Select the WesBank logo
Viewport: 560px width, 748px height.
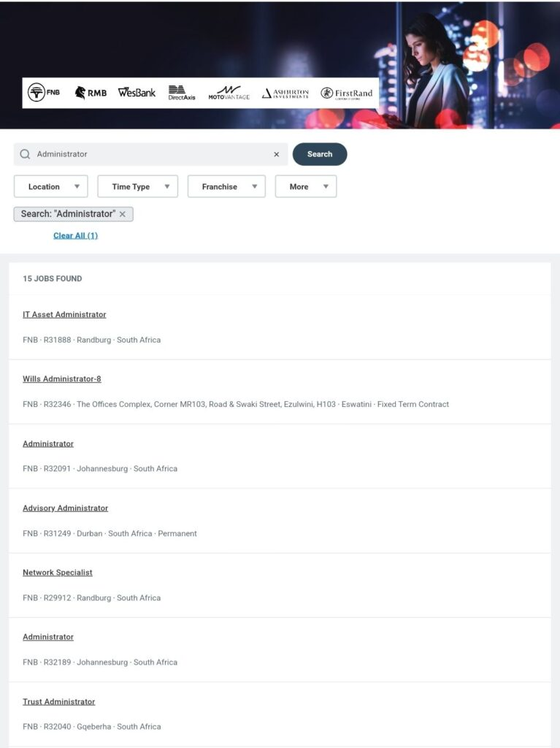137,93
